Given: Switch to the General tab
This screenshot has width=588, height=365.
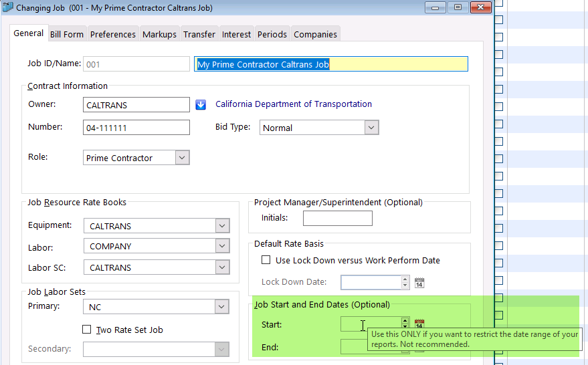Looking at the screenshot, I should click(29, 33).
